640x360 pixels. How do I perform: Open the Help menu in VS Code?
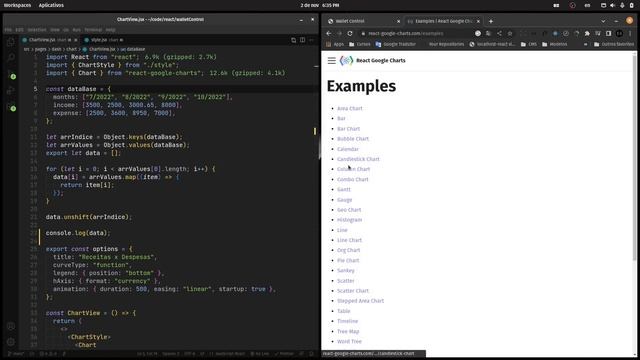click(110, 30)
